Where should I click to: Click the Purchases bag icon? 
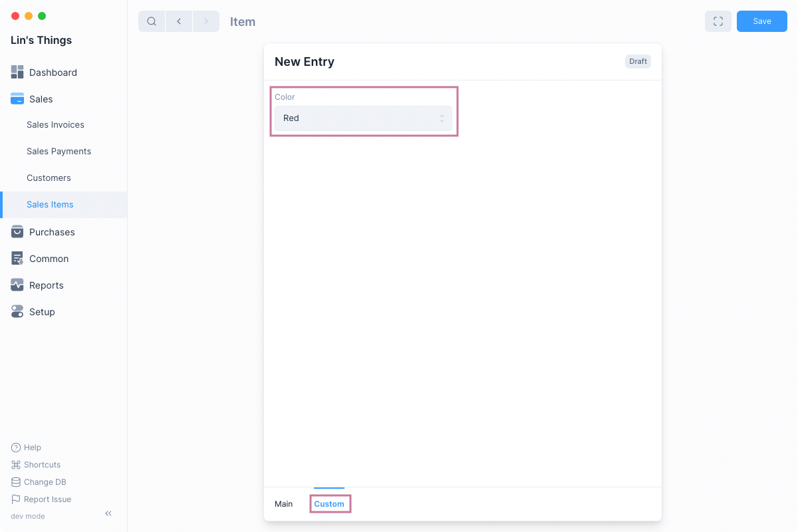[x=17, y=232]
